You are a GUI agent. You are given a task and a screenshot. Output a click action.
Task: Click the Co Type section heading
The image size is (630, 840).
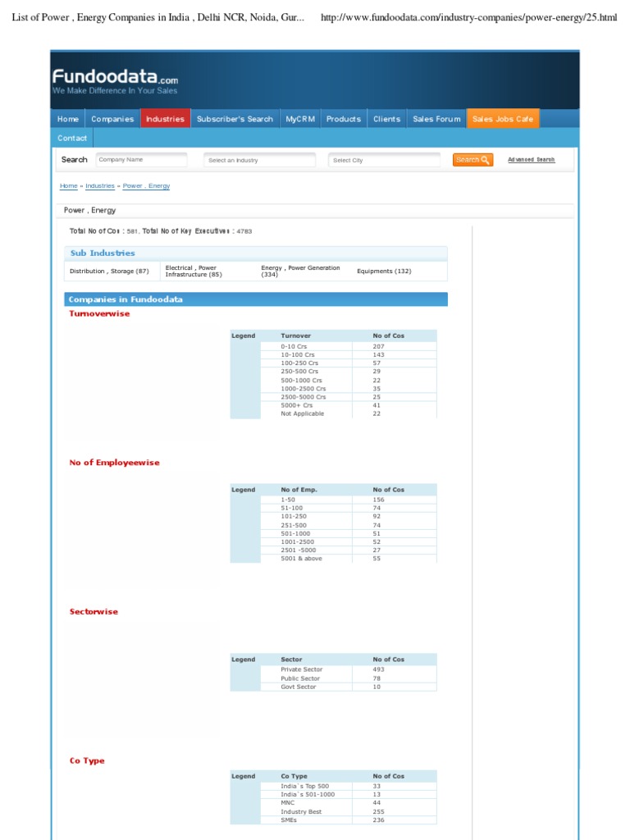(x=87, y=760)
